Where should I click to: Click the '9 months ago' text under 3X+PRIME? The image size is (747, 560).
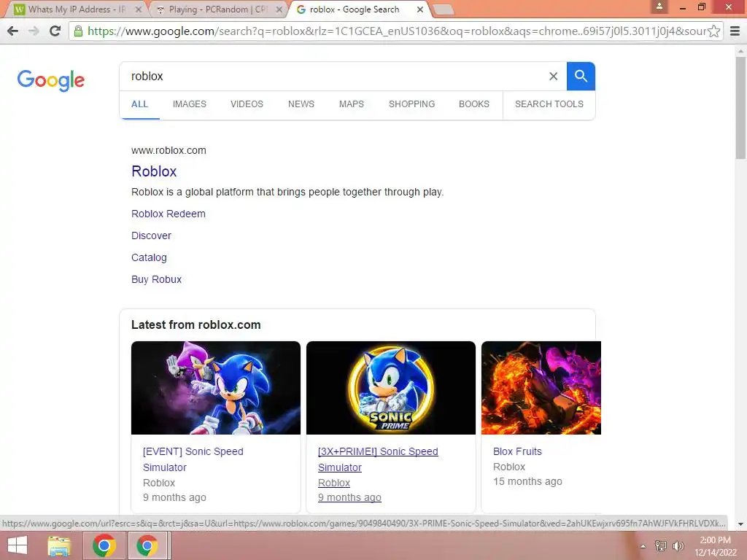pos(349,497)
